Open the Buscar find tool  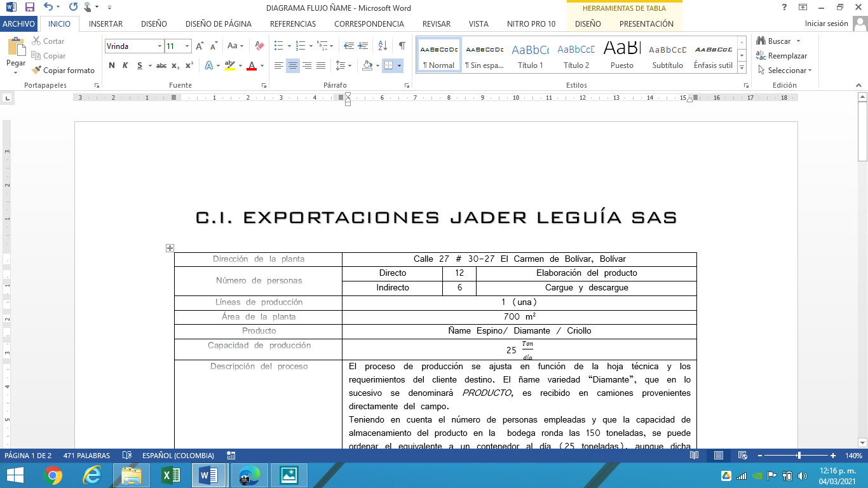(x=773, y=41)
